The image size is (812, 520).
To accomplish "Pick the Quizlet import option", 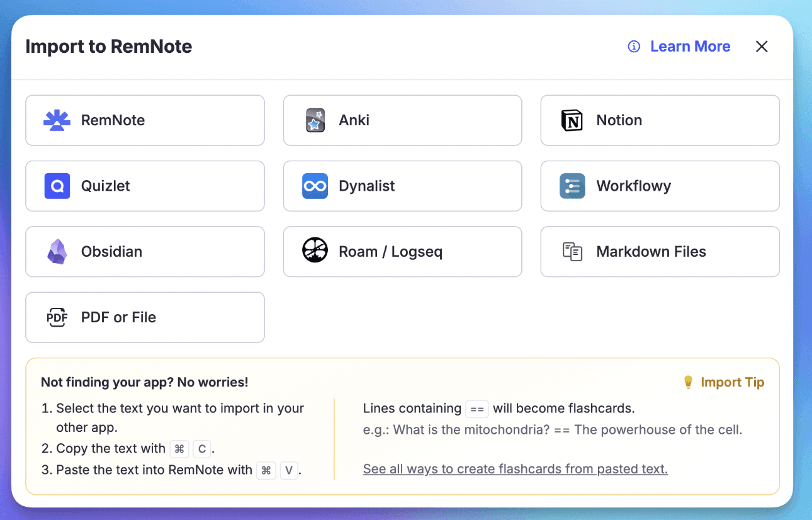I will pyautogui.click(x=145, y=186).
